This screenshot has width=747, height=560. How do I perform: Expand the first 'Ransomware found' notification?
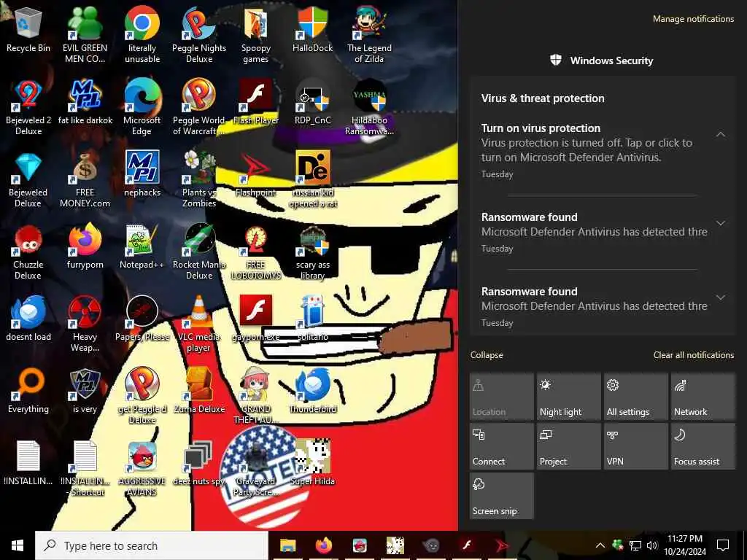click(721, 223)
